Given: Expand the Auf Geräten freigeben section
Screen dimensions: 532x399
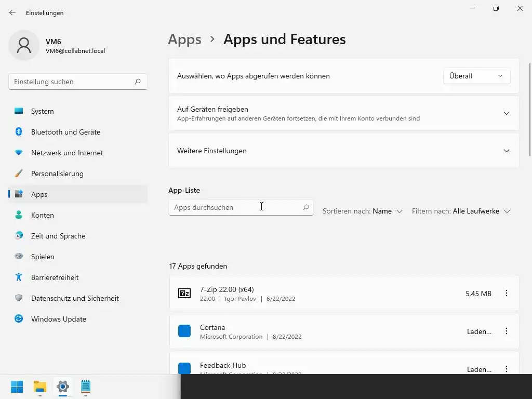Looking at the screenshot, I should [507, 113].
